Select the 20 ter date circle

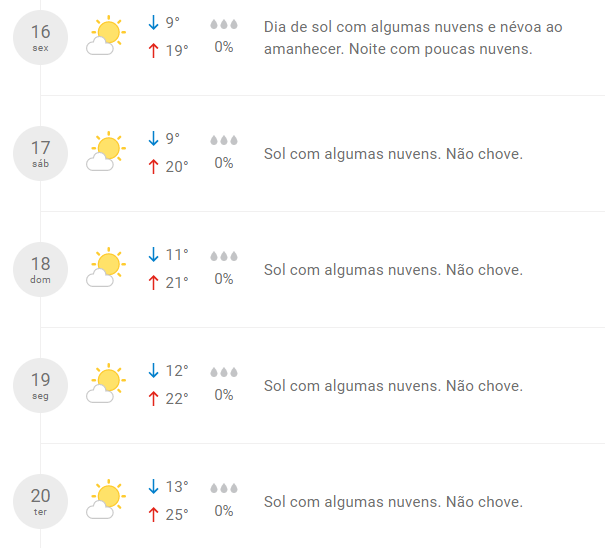tap(41, 501)
